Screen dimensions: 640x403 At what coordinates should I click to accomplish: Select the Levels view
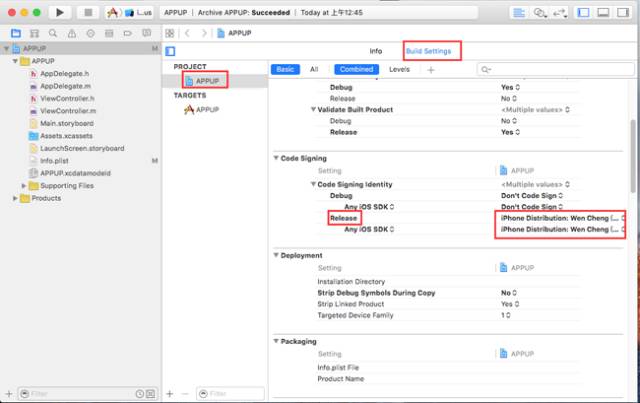click(x=399, y=69)
